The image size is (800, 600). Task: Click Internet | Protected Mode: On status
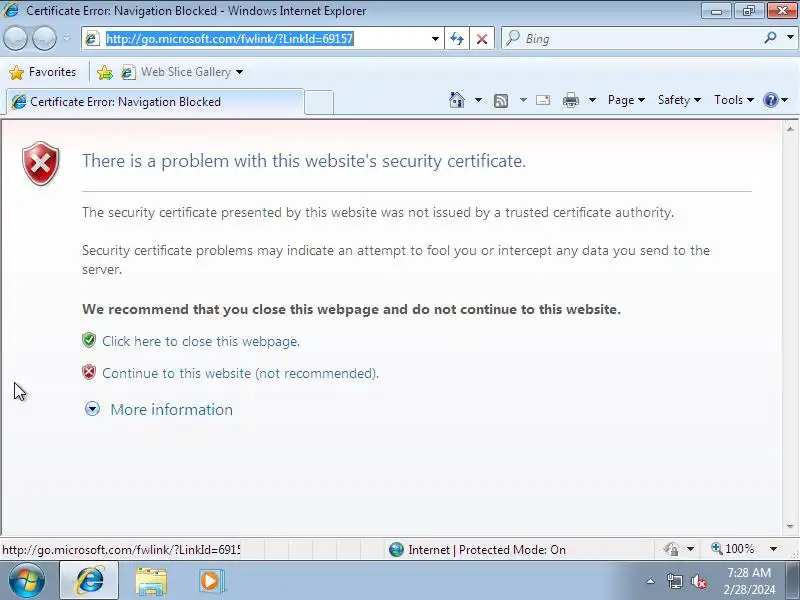[x=478, y=549]
